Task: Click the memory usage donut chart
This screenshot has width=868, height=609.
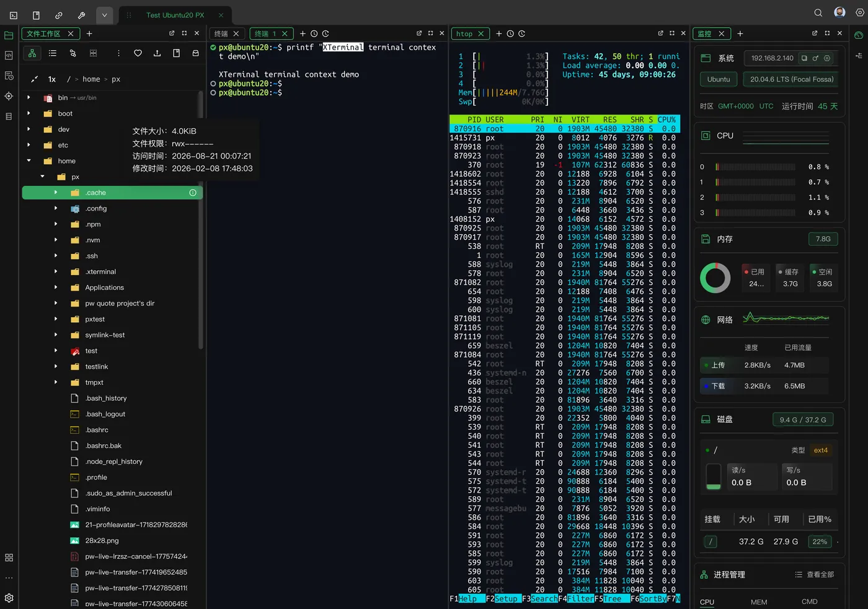Action: [x=715, y=278]
